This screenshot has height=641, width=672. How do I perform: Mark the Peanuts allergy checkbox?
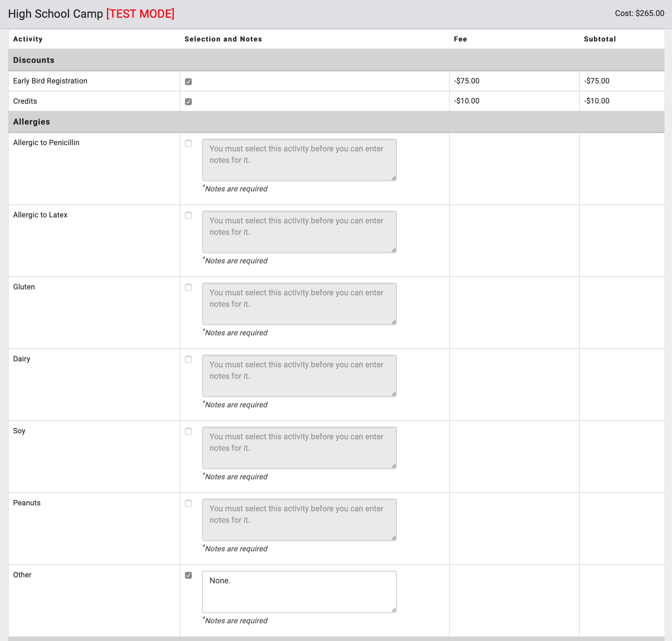point(188,503)
